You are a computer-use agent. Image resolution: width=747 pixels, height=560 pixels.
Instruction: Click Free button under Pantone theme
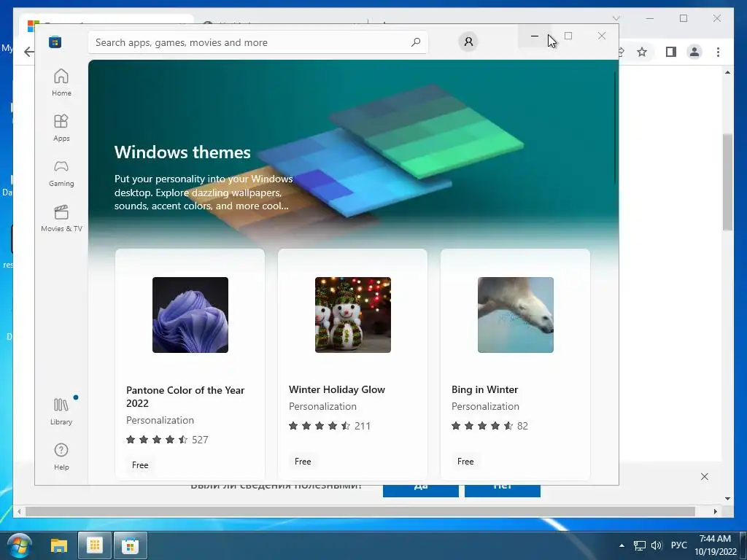click(140, 465)
